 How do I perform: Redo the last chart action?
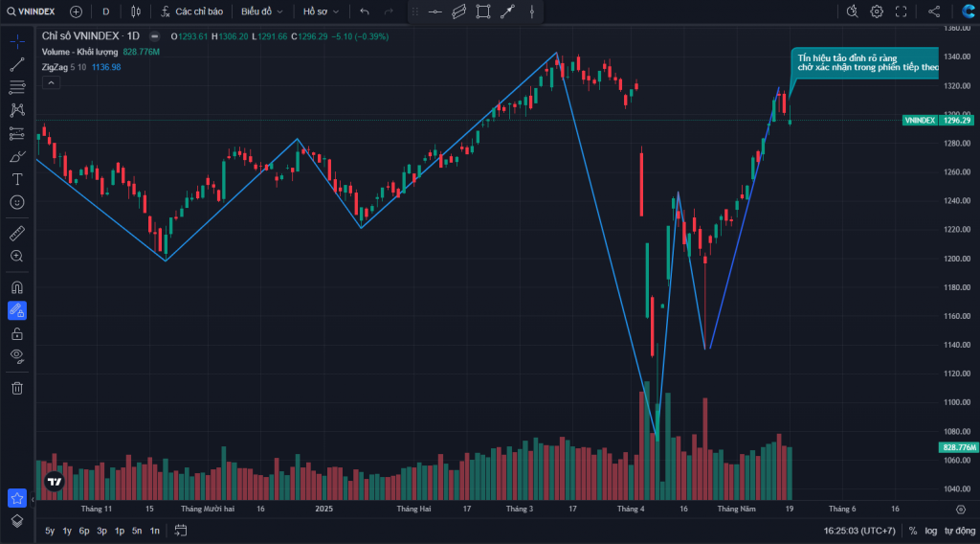click(389, 11)
